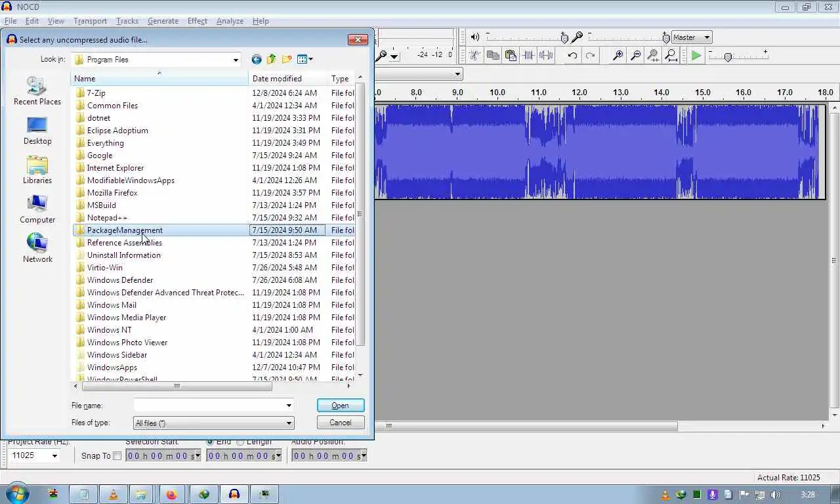Click the VLC cone taskbar icon
840x504 pixels.
click(x=113, y=494)
